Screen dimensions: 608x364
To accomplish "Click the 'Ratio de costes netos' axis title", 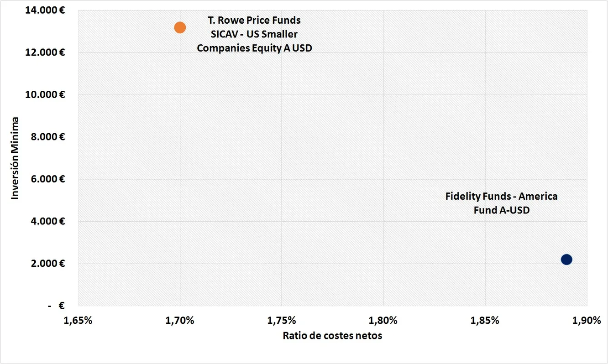I will coord(332,336).
